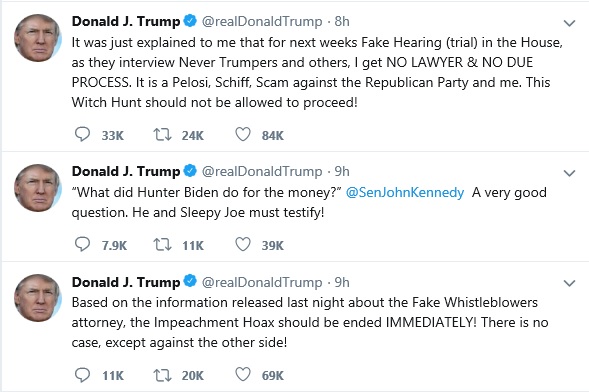This screenshot has width=589, height=392.
Task: Like the tweet with 69K likes
Action: [x=243, y=375]
